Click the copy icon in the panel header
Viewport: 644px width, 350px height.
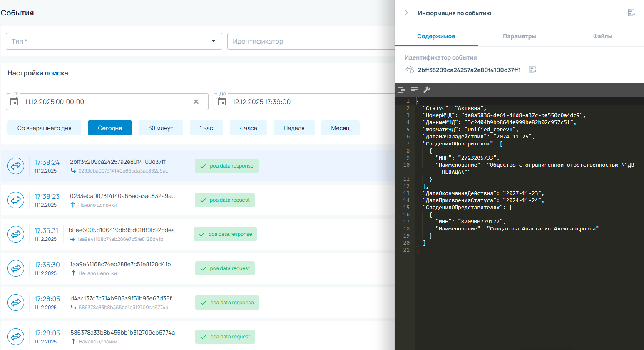(631, 13)
